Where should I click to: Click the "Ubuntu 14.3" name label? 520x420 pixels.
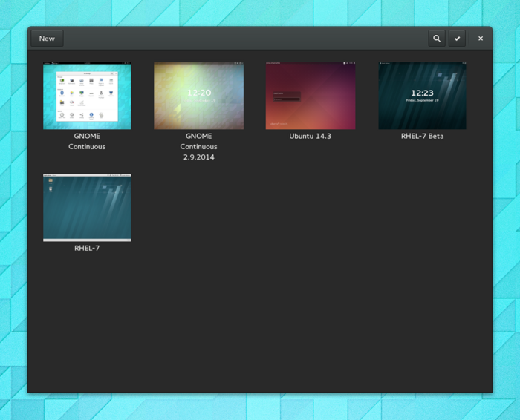pyautogui.click(x=311, y=137)
